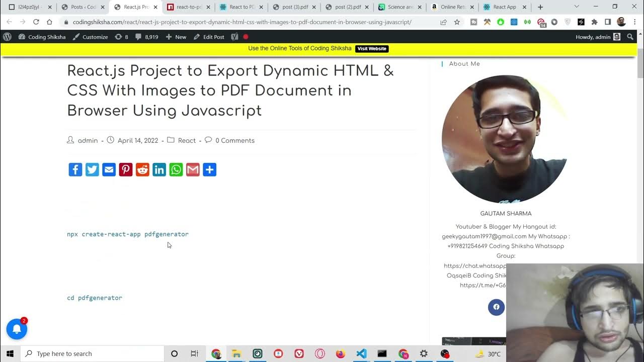The width and height of the screenshot is (644, 362).
Task: Bookmark this page with star icon
Action: 457,22
